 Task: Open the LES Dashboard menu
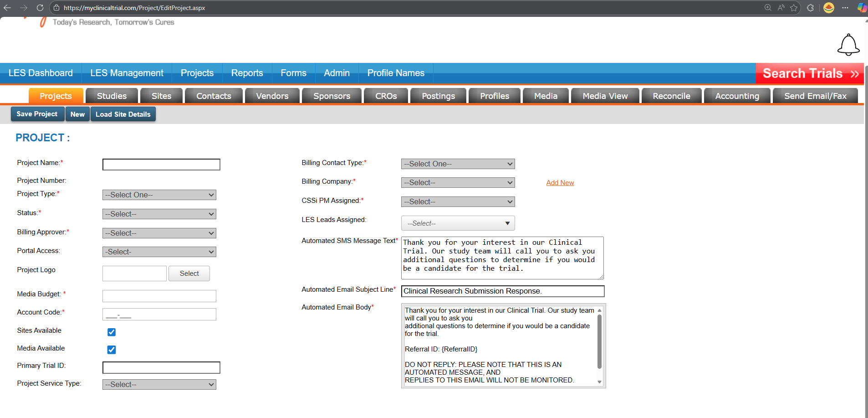click(x=41, y=73)
